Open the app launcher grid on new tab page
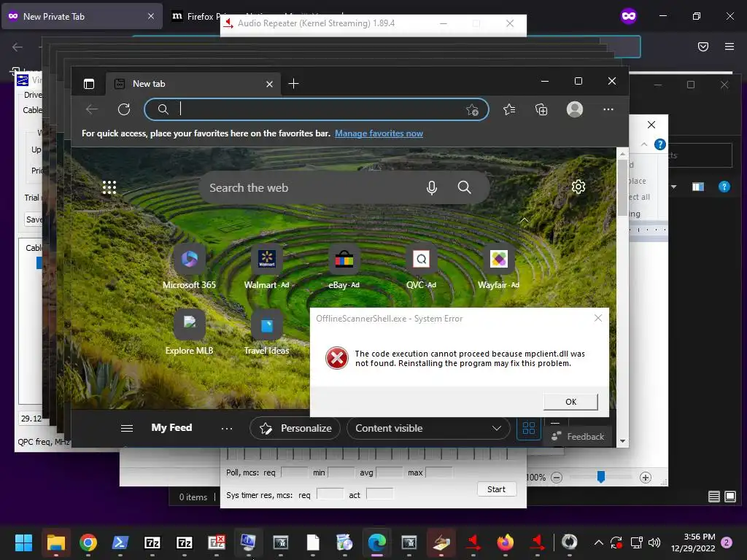 [x=109, y=187]
